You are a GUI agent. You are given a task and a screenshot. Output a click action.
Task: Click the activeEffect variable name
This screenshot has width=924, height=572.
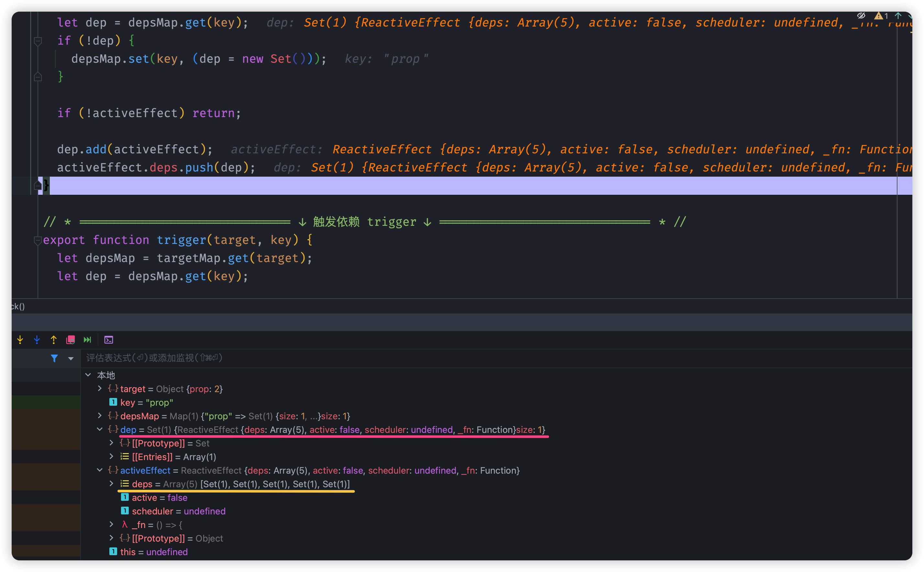(x=145, y=471)
